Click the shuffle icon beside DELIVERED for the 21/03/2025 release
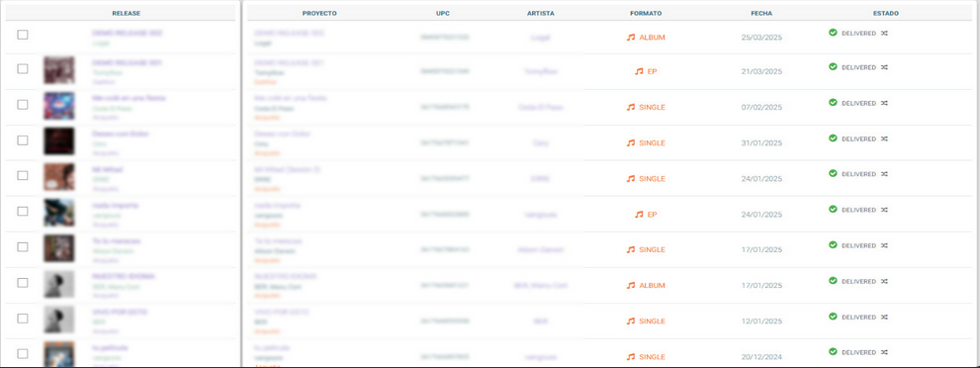980x368 pixels. pyautogui.click(x=884, y=67)
